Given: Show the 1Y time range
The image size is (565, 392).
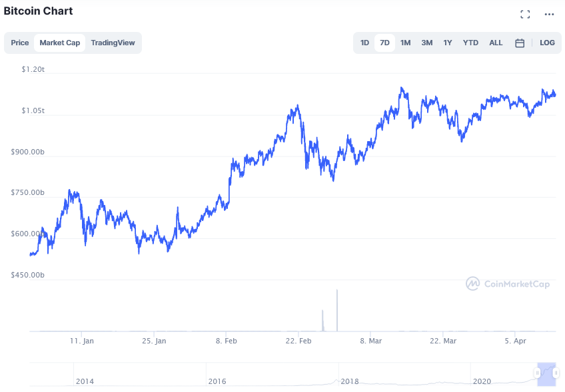Looking at the screenshot, I should click(448, 43).
